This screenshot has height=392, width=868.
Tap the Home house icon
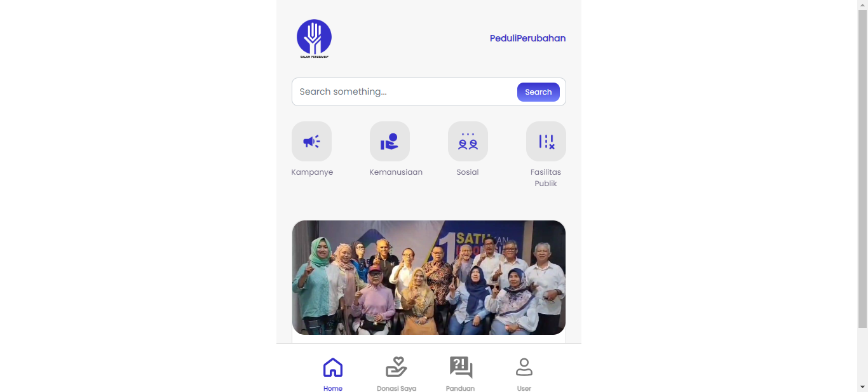[x=333, y=367]
